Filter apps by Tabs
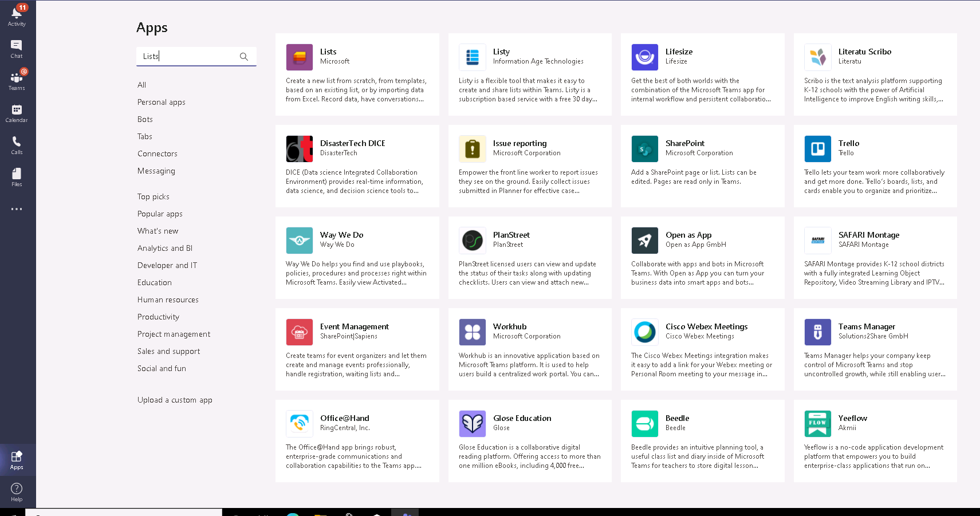The width and height of the screenshot is (980, 516). [145, 136]
